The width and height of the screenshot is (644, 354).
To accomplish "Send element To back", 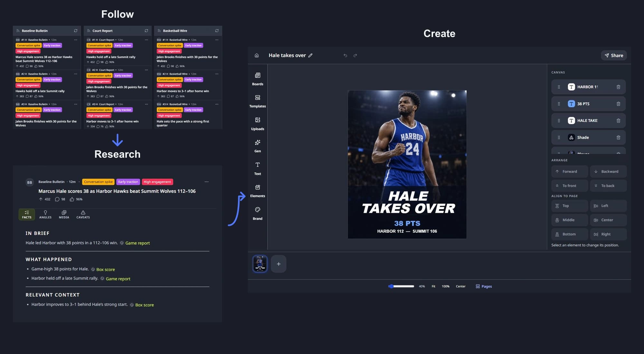I will [608, 186].
